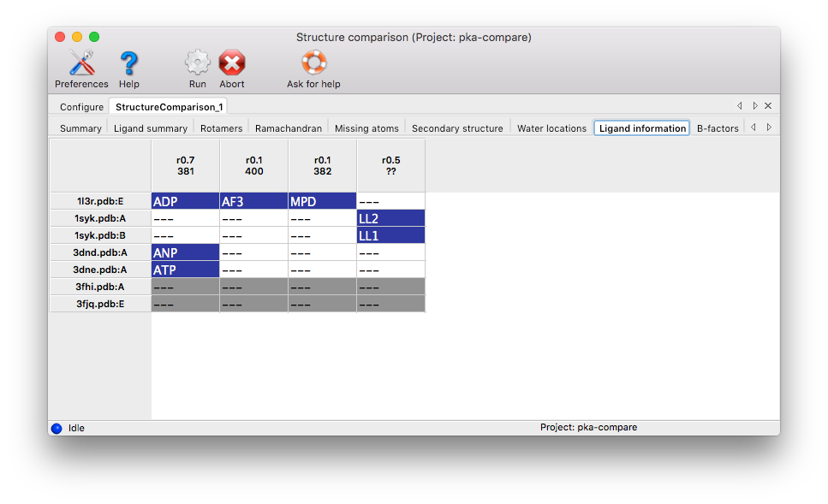Open the Ramachandran tab
The height and width of the screenshot is (504, 828).
(288, 128)
